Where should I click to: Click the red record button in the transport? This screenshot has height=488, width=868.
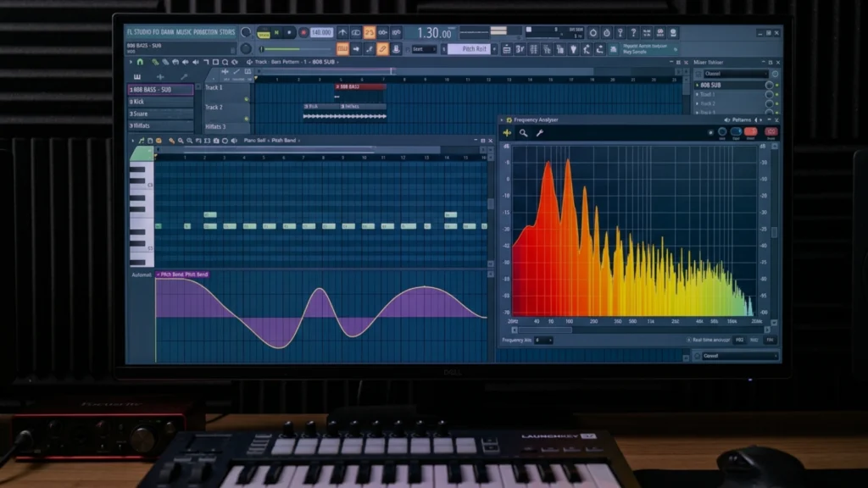pyautogui.click(x=303, y=33)
